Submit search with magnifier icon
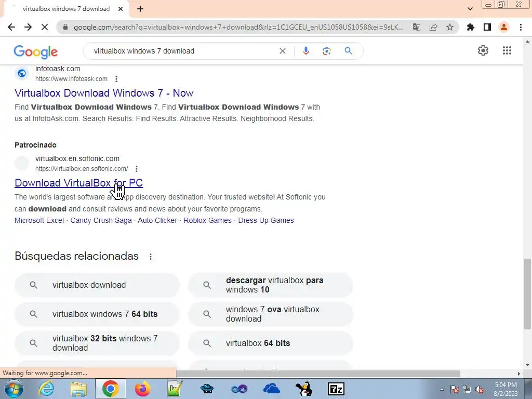 click(x=348, y=51)
